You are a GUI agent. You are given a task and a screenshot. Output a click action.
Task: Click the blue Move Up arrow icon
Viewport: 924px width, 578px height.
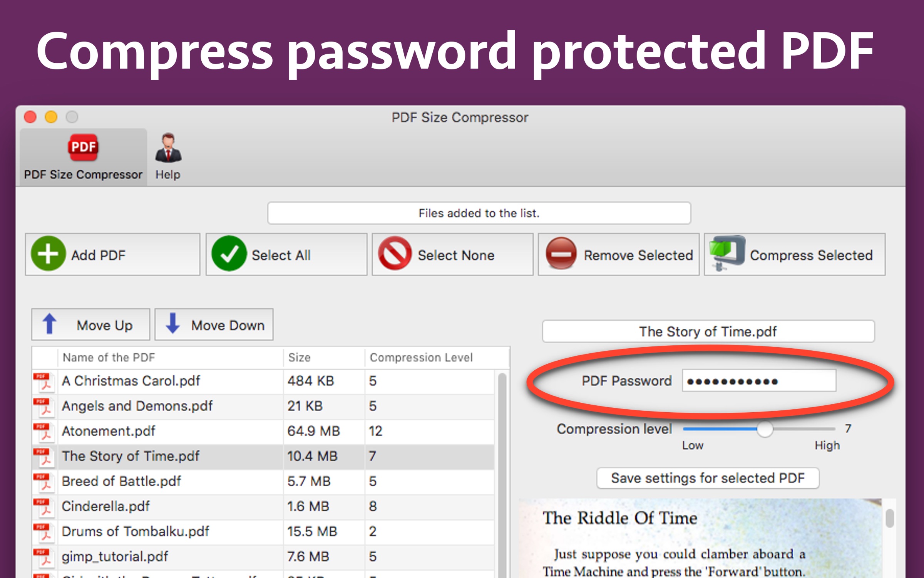(49, 324)
